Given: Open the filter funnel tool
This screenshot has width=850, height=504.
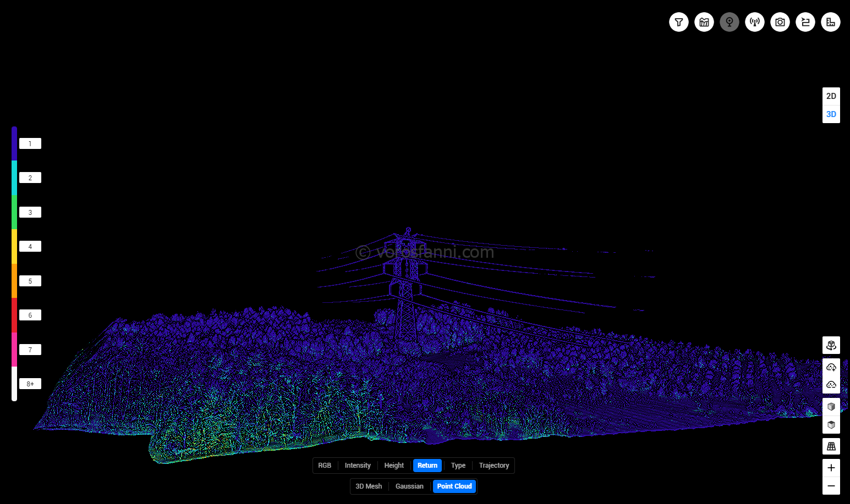Looking at the screenshot, I should [x=679, y=22].
